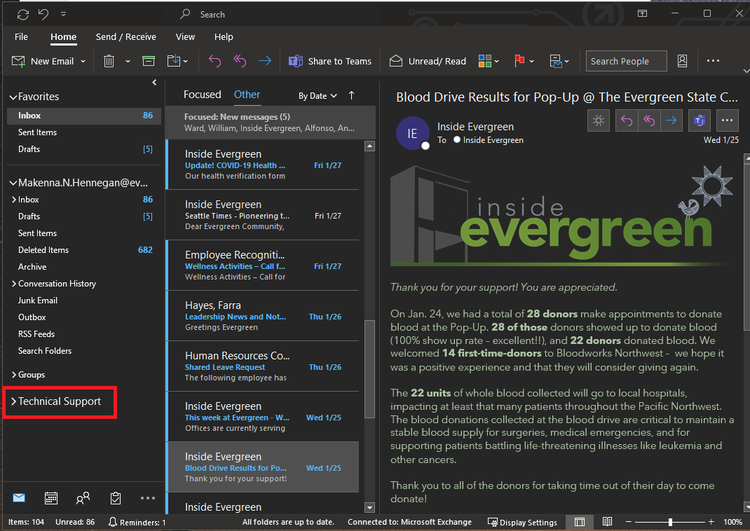Expand the Groups section
750x531 pixels.
[31, 375]
